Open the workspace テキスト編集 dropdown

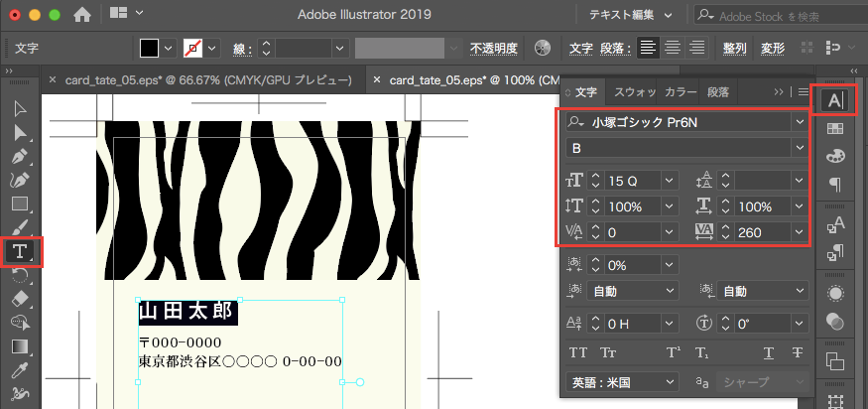(x=631, y=16)
